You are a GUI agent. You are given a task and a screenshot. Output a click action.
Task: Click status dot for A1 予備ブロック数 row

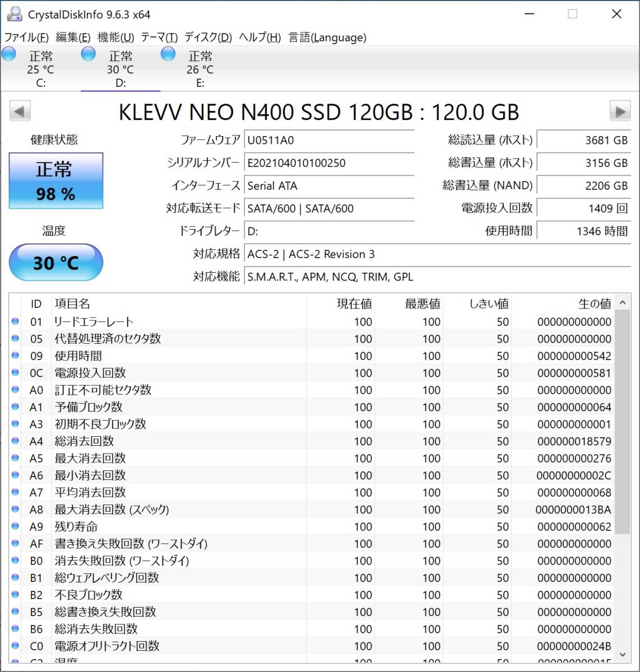coord(16,407)
